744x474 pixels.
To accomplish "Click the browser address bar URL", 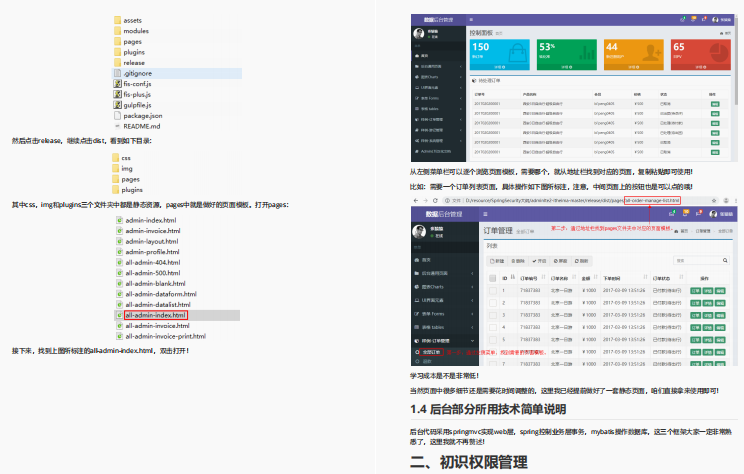I will pos(573,200).
